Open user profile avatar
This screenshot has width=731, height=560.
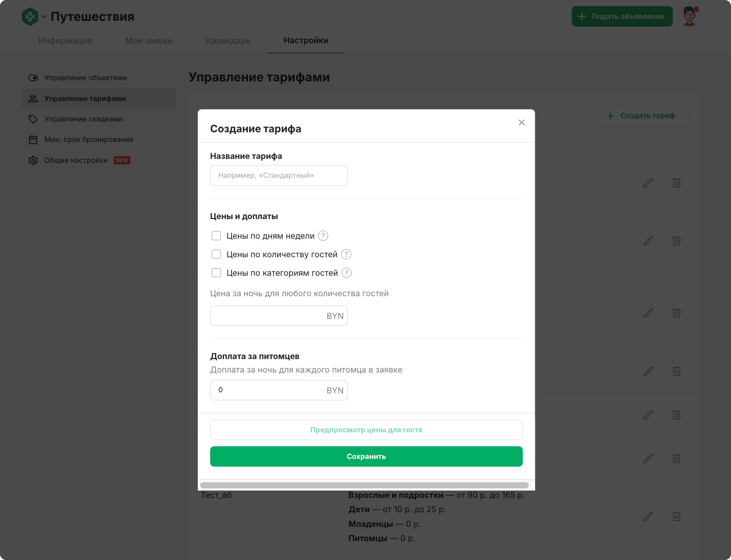[689, 17]
